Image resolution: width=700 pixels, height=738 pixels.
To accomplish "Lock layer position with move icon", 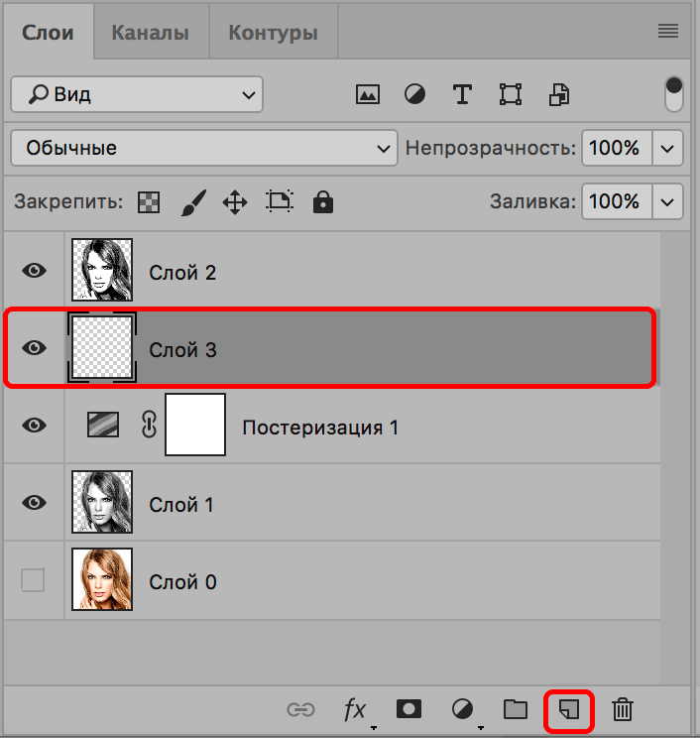I will pos(234,202).
